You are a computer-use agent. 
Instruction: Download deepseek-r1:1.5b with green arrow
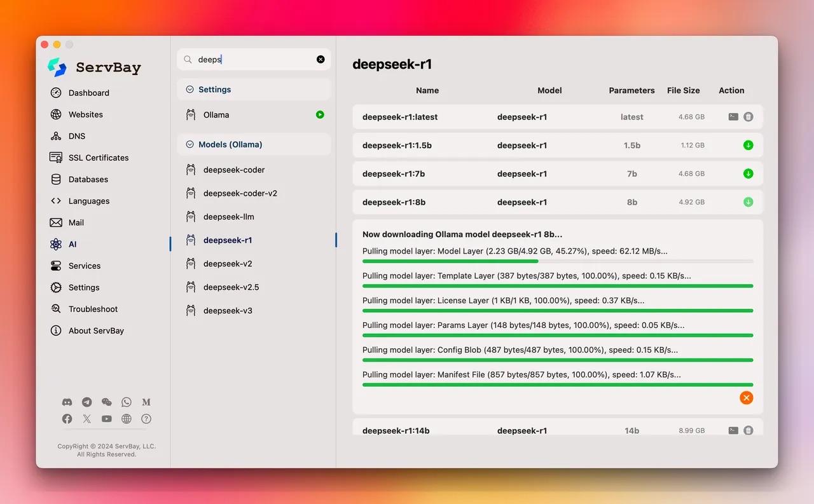point(748,146)
